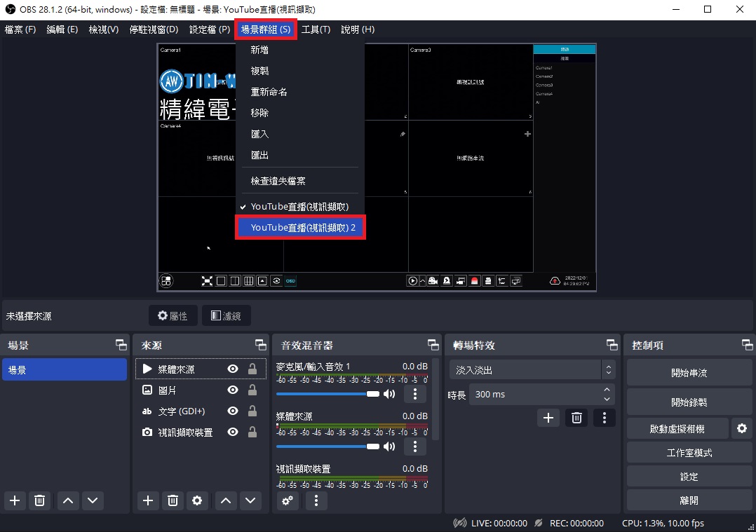
Task: Lock the 媒體來源 source
Action: (x=252, y=369)
